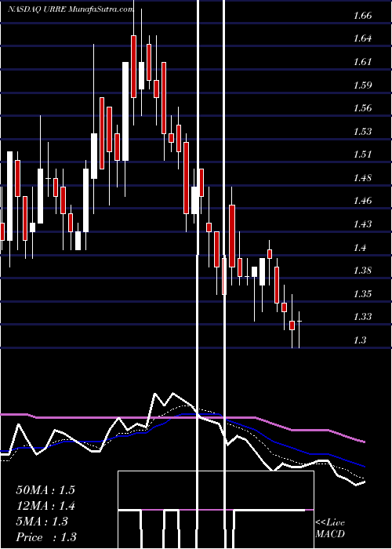Screen dimensions: 392x549
Task: Select the last candlestick at 1.33
Action: (x=299, y=329)
